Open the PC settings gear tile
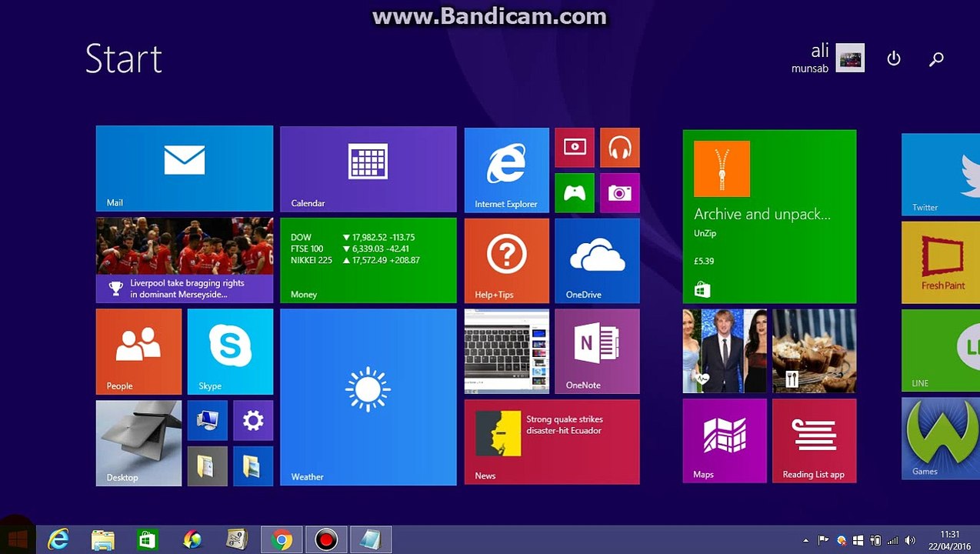This screenshot has width=980, height=554. 253,420
